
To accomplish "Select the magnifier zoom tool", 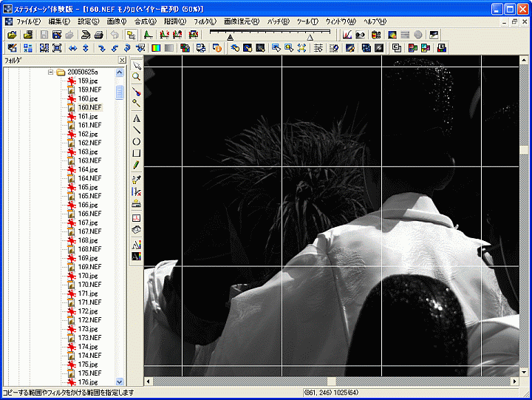I will pyautogui.click(x=137, y=77).
